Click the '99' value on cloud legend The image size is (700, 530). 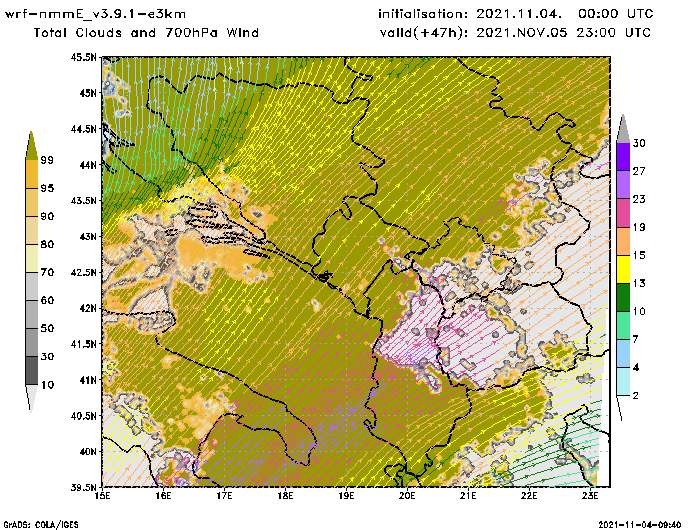coord(47,160)
